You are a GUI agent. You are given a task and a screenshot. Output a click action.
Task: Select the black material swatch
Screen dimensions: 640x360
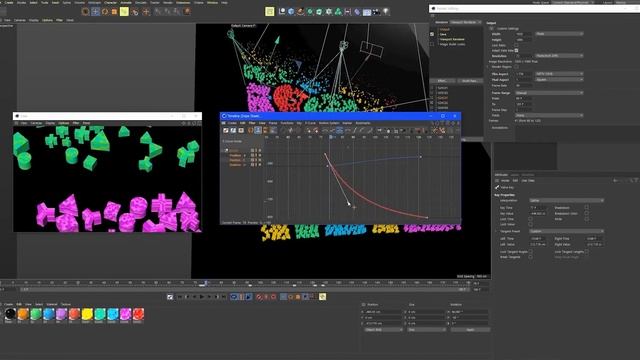click(10, 314)
